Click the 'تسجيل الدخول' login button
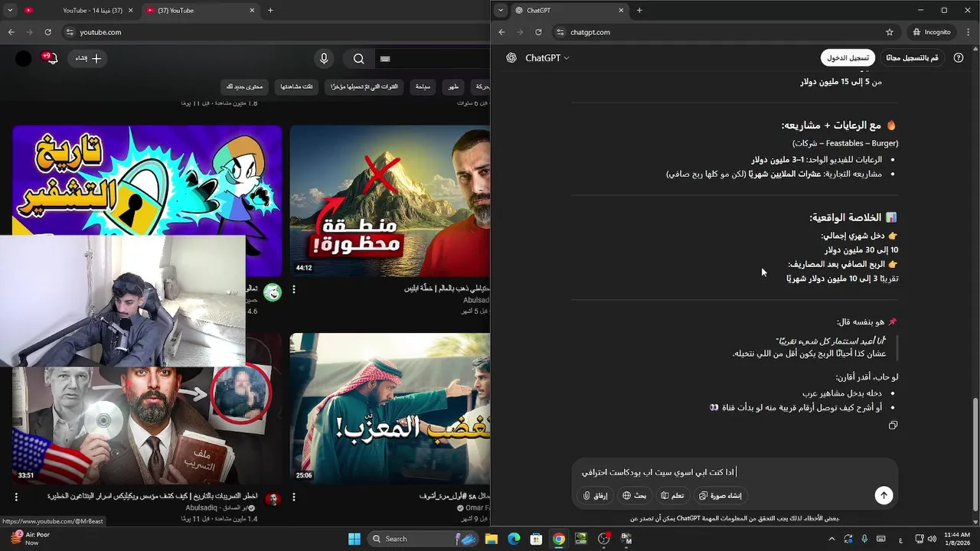The height and width of the screenshot is (551, 980). 848,58
